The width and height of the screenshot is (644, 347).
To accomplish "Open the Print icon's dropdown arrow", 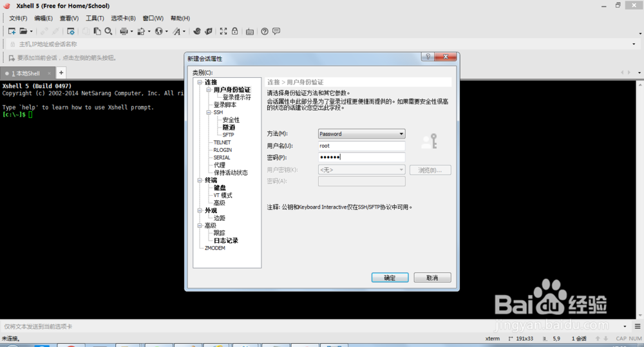I will tap(131, 31).
